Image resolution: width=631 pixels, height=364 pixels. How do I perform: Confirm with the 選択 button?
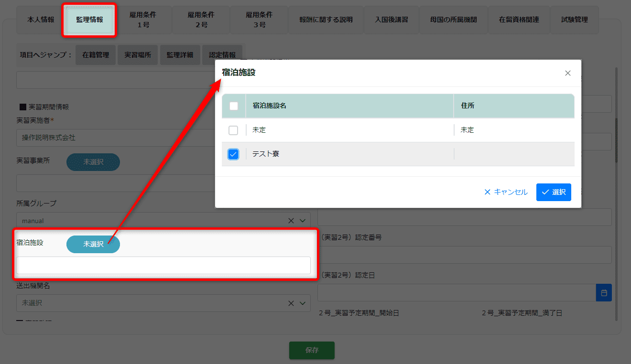tap(554, 192)
